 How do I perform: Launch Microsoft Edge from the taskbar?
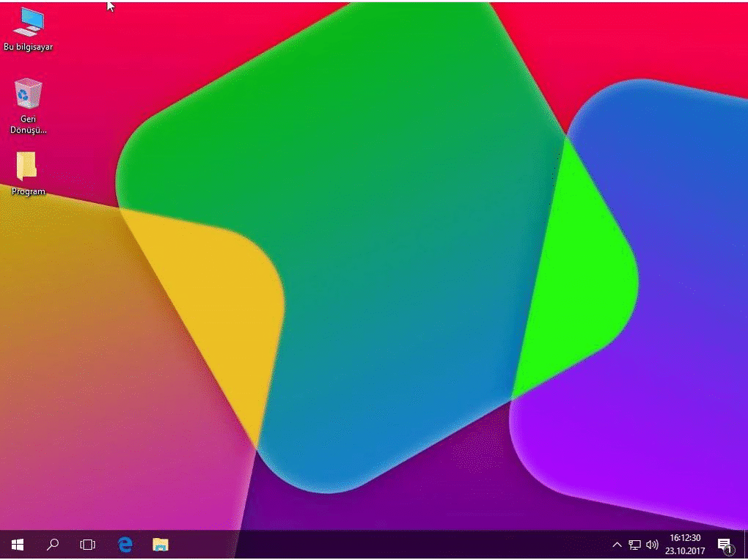(x=125, y=545)
